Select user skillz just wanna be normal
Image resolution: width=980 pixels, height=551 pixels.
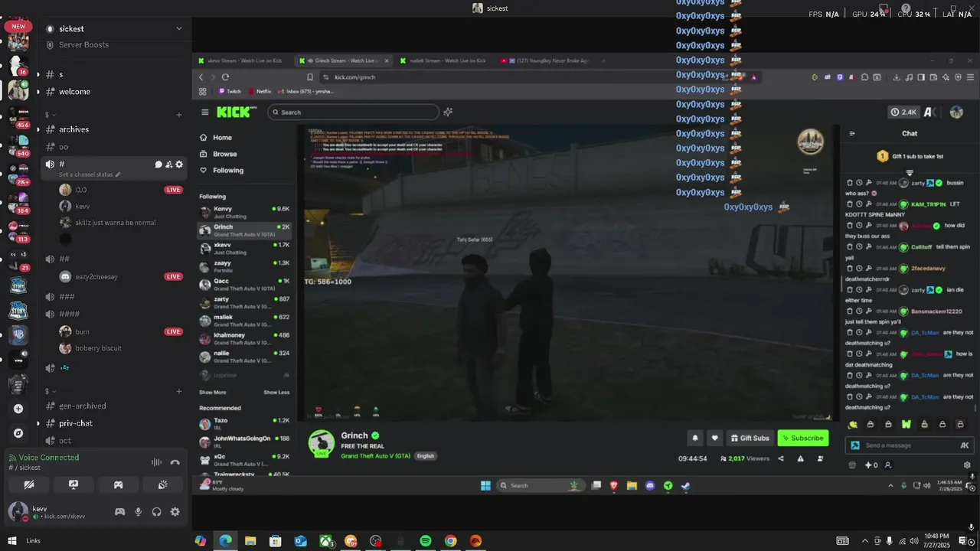[107, 223]
